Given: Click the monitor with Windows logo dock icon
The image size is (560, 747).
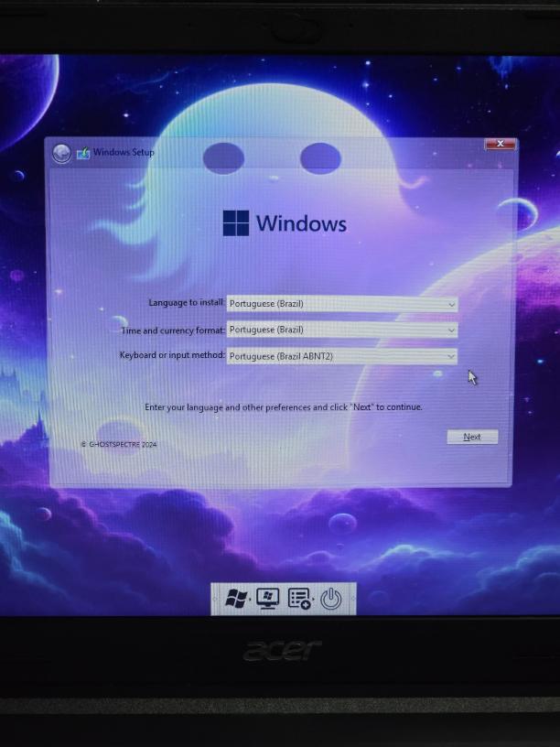Looking at the screenshot, I should [267, 599].
